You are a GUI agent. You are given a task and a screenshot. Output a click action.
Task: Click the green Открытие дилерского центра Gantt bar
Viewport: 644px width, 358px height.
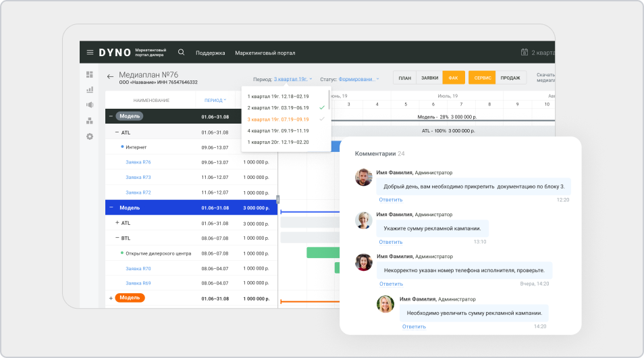322,253
